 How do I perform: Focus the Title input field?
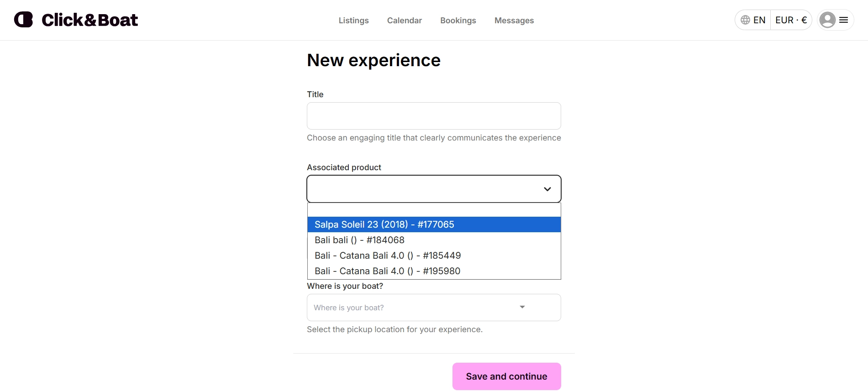[434, 116]
